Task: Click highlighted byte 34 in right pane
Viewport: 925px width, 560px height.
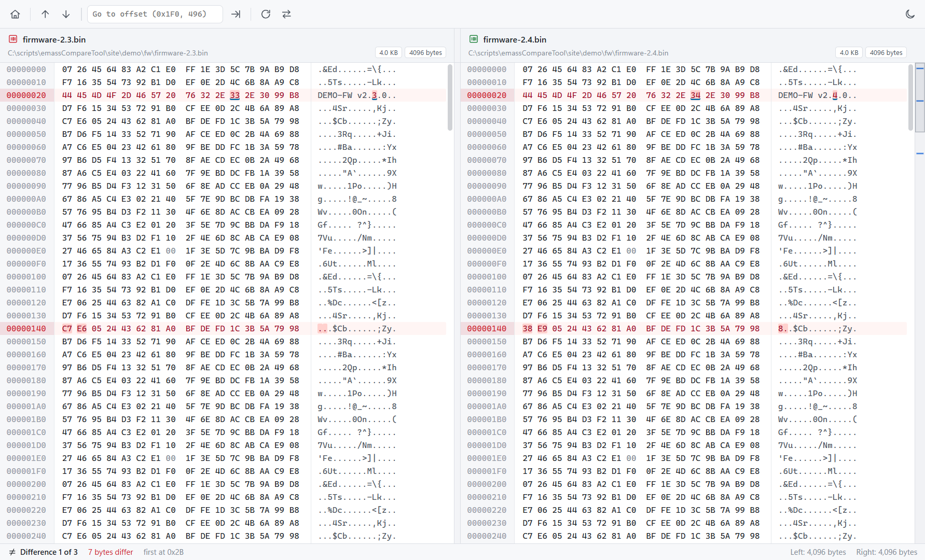Action: (x=696, y=95)
